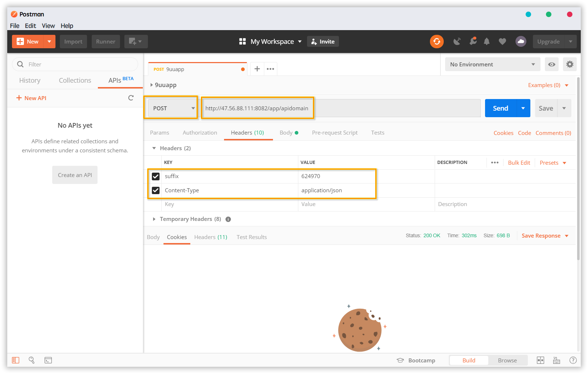This screenshot has width=588, height=374.
Task: Click the Temporary Headers info icon
Action: point(228,219)
